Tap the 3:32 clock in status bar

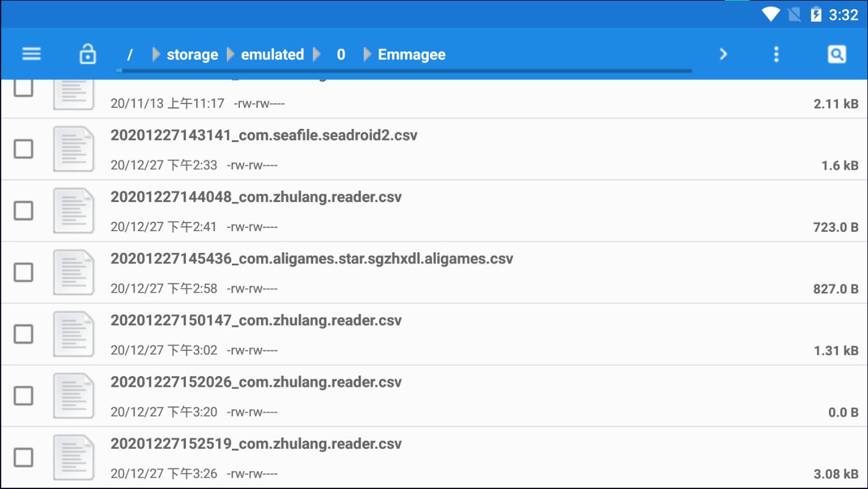pos(843,14)
